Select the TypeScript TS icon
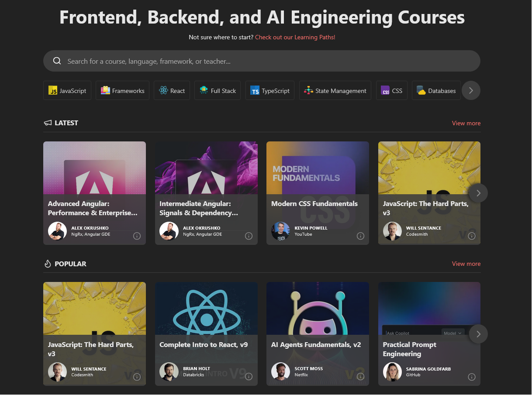 point(255,91)
